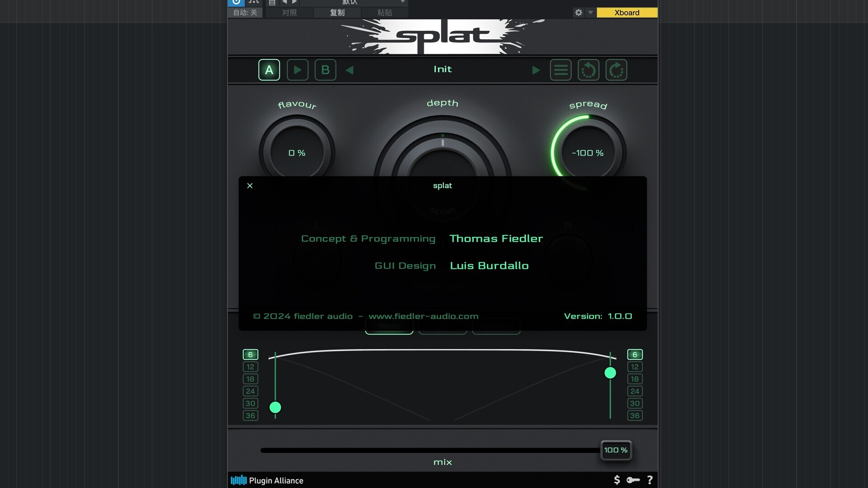Click the GUI Design label
Screen dimensions: 868x488
405,266
